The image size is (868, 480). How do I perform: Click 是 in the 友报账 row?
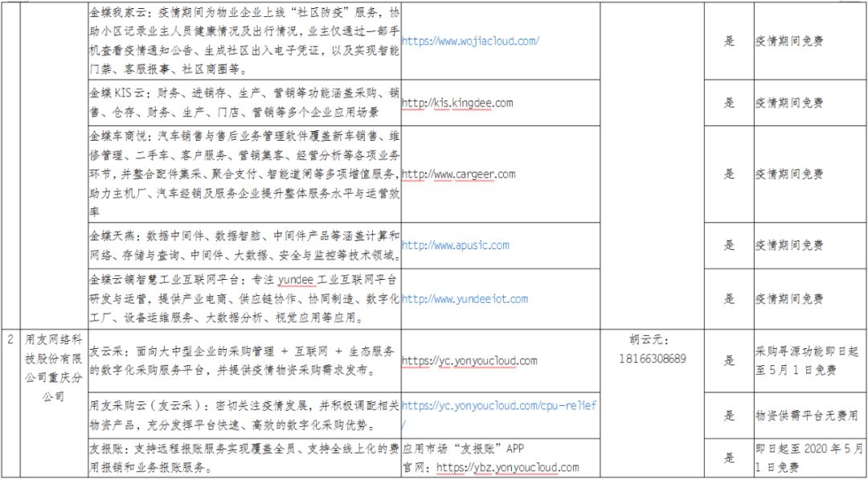729,457
